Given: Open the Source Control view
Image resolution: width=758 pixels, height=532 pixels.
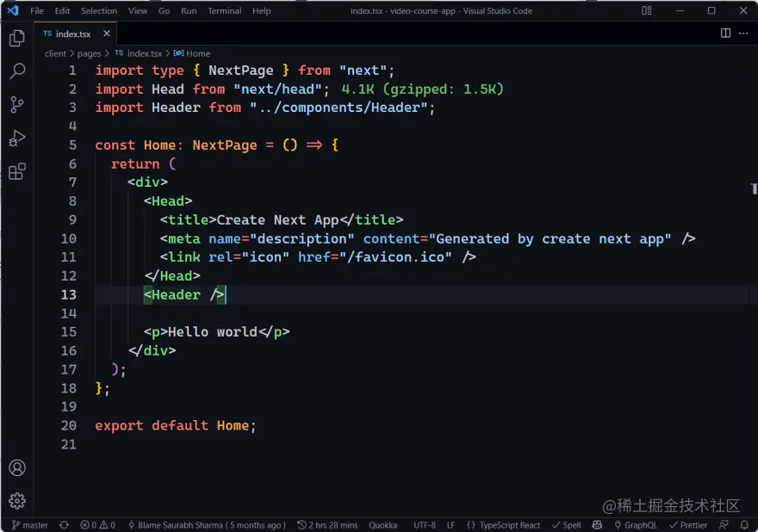Looking at the screenshot, I should [17, 105].
